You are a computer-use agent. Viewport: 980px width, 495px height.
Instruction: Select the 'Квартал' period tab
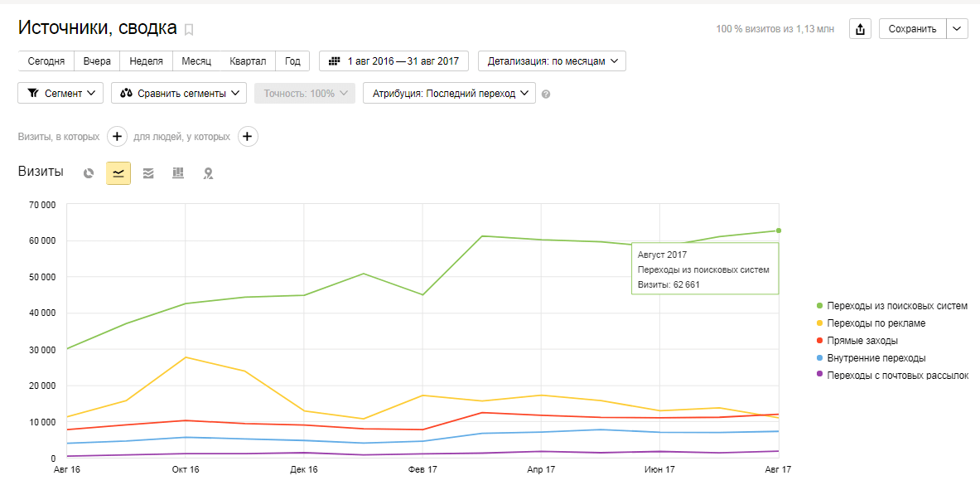coord(248,61)
